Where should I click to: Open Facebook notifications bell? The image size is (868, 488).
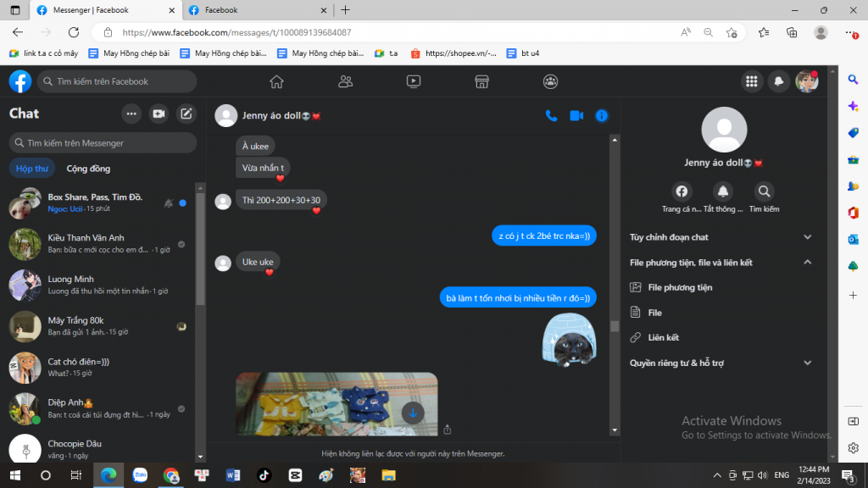(778, 81)
